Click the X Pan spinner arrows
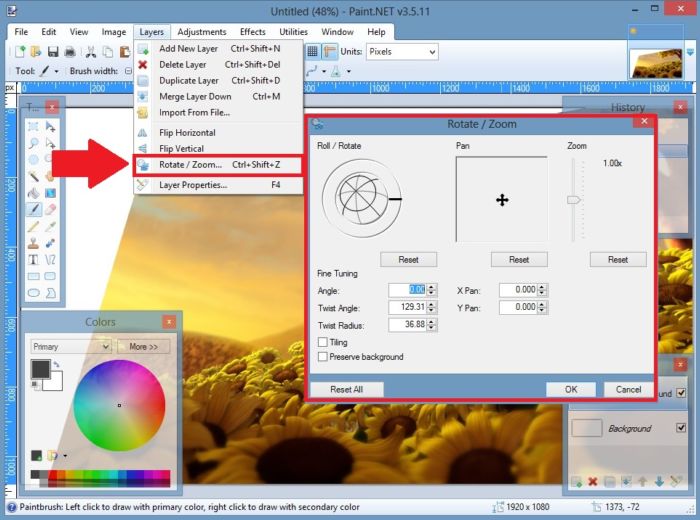 pos(542,290)
